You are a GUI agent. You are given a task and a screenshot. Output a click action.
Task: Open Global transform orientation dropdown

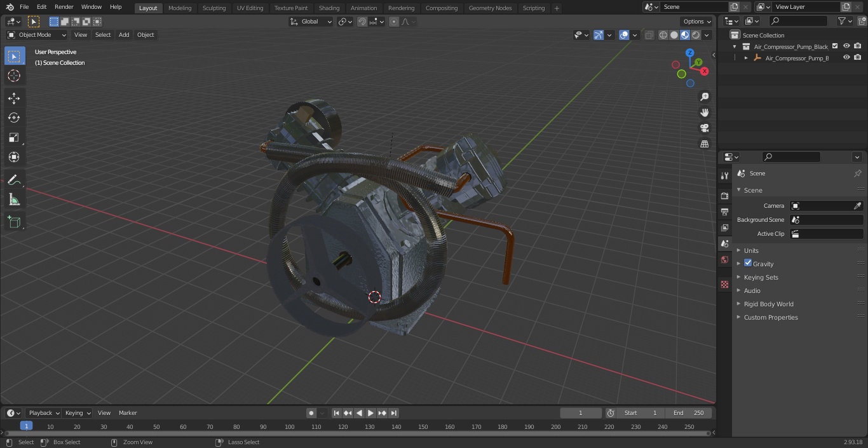point(311,22)
